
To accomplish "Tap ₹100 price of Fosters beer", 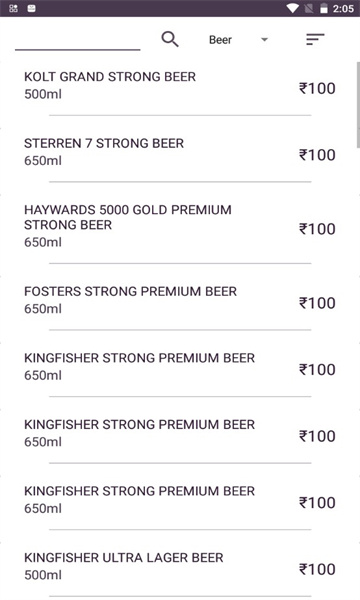I will [317, 303].
